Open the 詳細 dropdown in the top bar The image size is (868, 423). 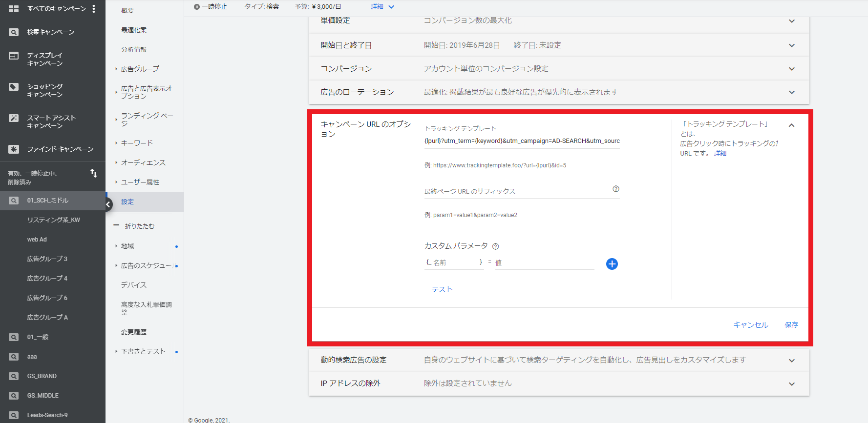(382, 7)
